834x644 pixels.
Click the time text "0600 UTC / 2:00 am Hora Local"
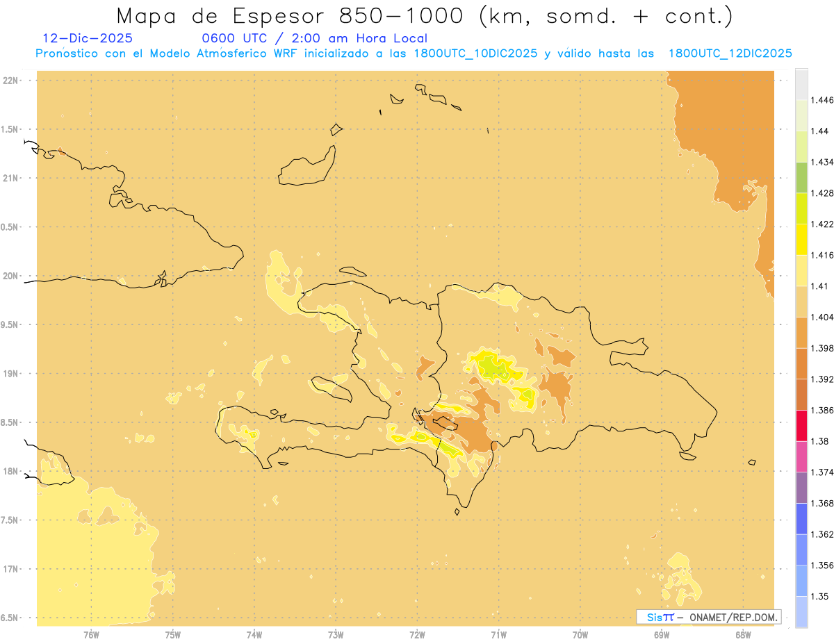click(315, 39)
